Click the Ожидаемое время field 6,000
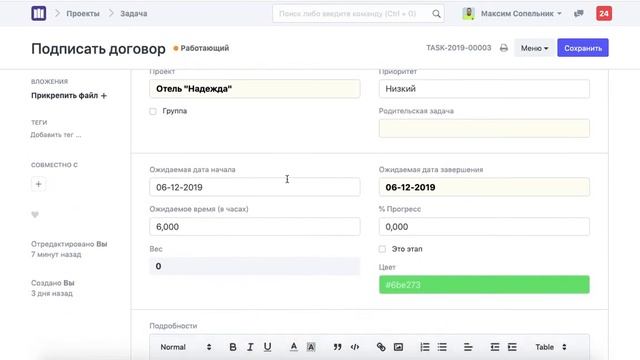The image size is (640, 360). tap(255, 227)
